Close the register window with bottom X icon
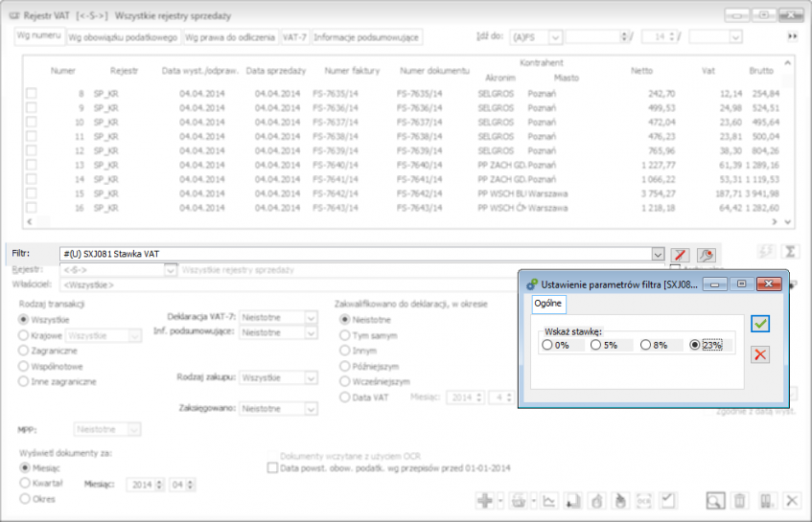Viewport: 812px width, 522px height. (792, 500)
